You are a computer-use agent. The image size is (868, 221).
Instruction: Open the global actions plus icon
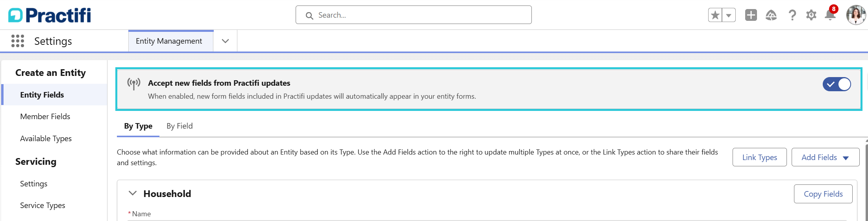pos(751,15)
